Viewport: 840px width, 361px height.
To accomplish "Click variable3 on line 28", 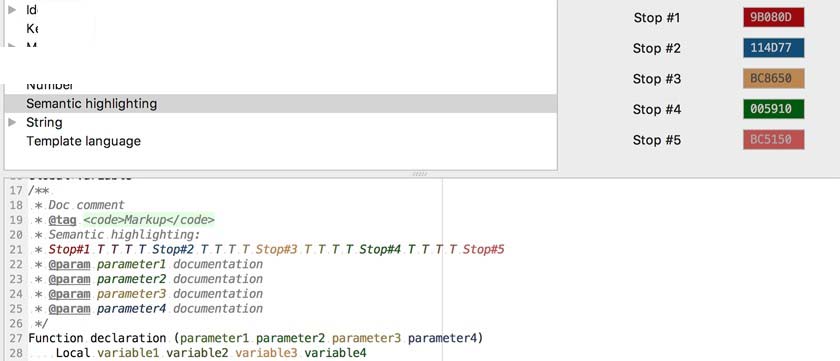I will [x=266, y=354].
